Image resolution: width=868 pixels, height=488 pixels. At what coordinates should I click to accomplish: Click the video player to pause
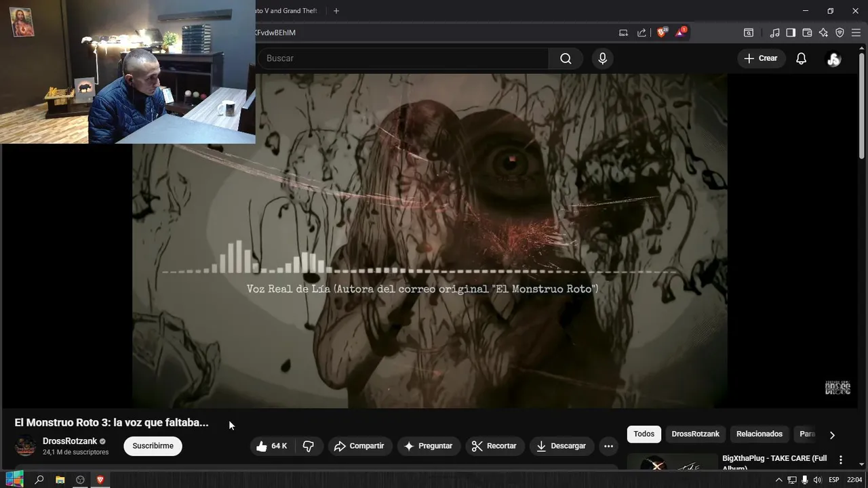coord(430,241)
